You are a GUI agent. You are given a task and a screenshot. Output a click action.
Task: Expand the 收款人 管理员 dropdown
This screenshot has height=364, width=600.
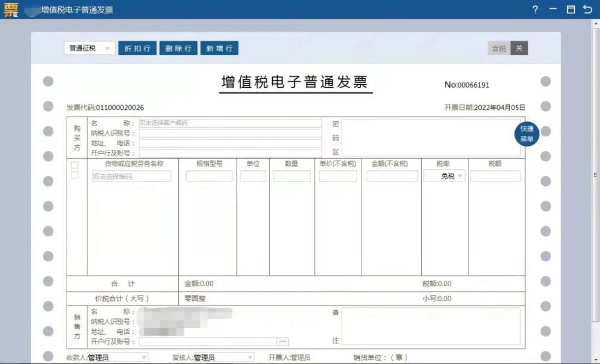pos(118,357)
